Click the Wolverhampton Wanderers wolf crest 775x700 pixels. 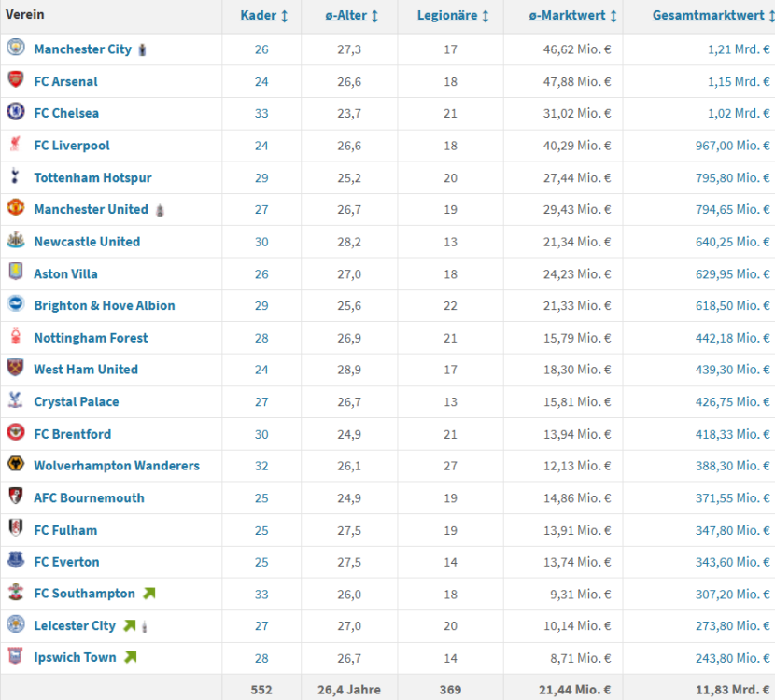tap(16, 465)
